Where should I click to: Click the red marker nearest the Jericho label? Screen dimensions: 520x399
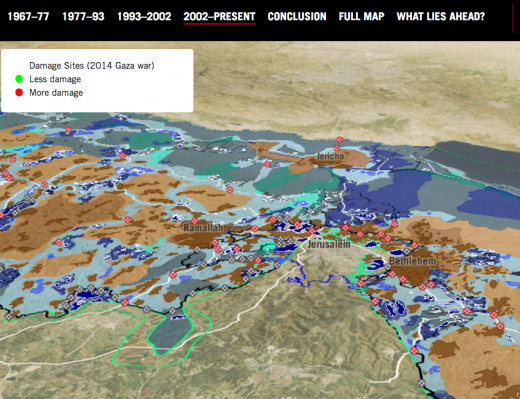click(337, 148)
